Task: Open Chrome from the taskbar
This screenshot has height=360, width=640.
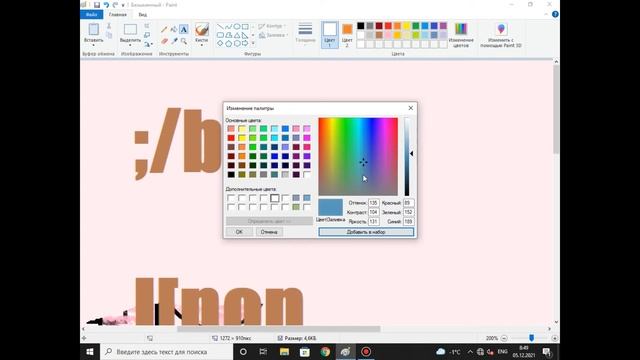Action: [325, 351]
